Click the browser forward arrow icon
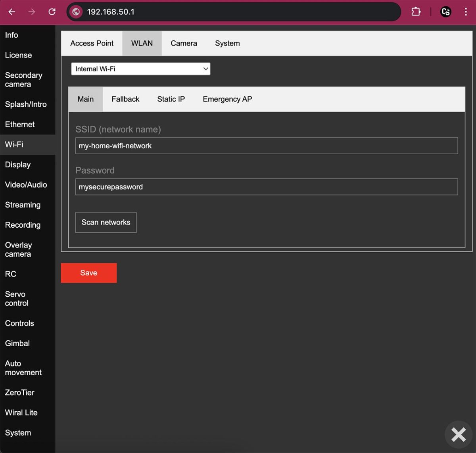The height and width of the screenshot is (453, 476). [31, 12]
